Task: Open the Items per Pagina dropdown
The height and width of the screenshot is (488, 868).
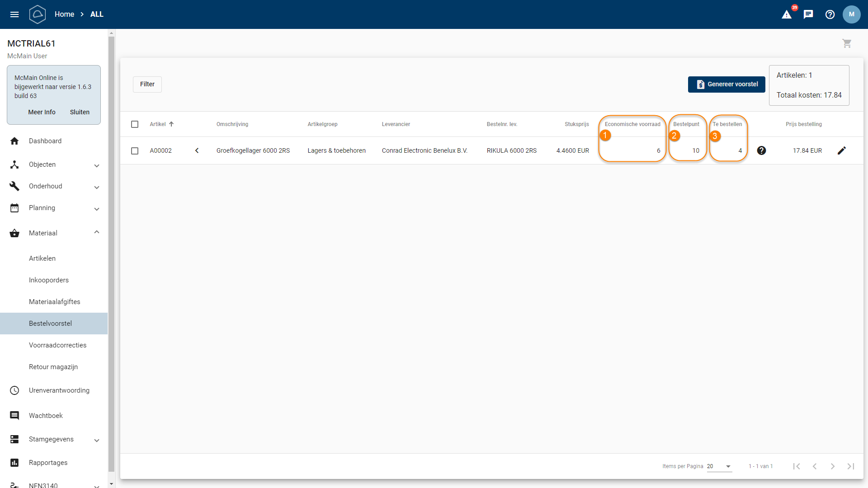Action: (x=719, y=466)
